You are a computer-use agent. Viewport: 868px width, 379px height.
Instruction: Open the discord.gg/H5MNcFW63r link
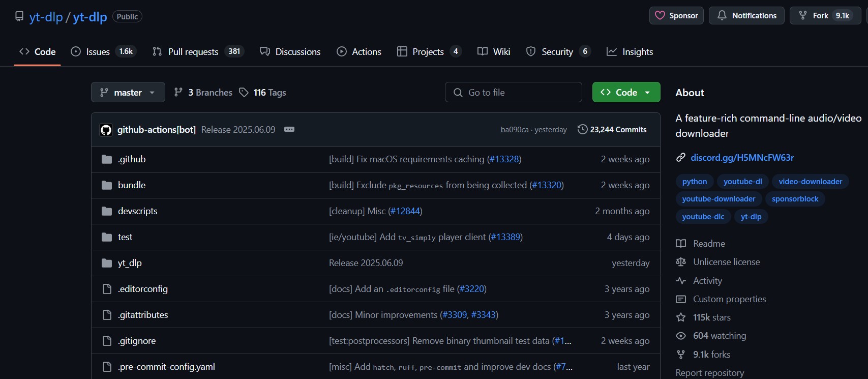(742, 158)
